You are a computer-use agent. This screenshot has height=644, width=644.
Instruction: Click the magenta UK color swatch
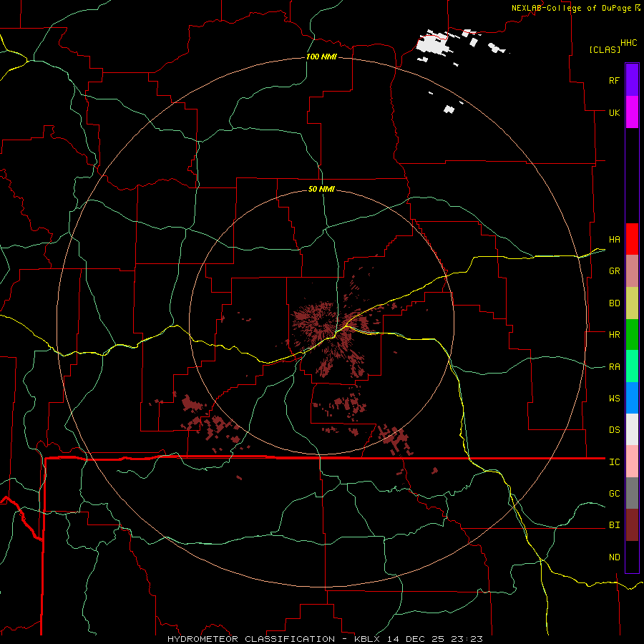632,112
